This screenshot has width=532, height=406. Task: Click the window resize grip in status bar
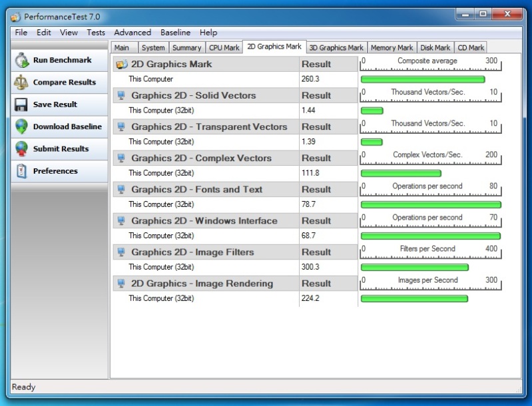(x=518, y=389)
